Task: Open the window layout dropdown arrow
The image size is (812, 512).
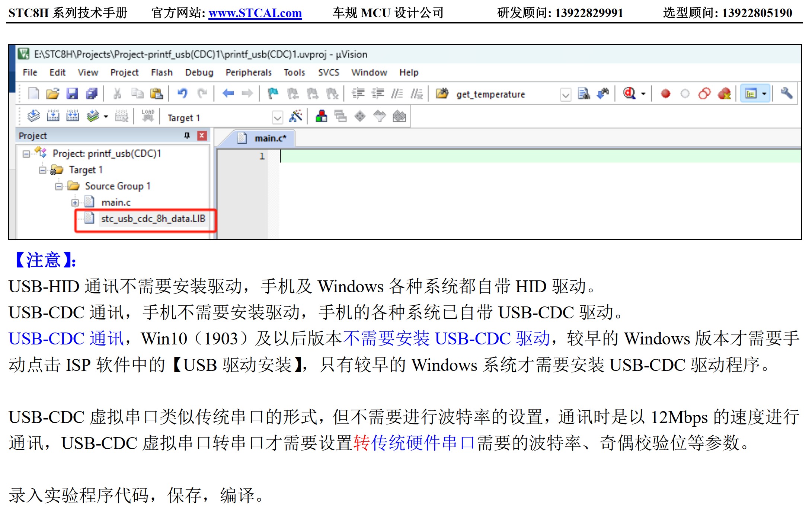Action: tap(764, 94)
